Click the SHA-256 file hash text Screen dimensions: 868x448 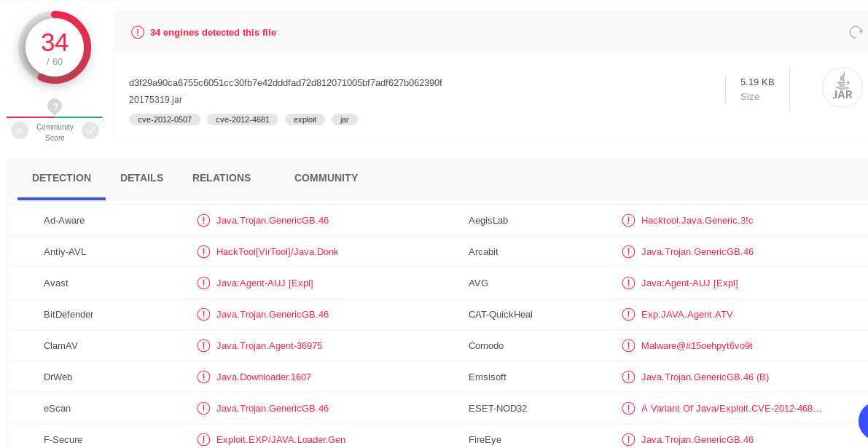tap(286, 83)
